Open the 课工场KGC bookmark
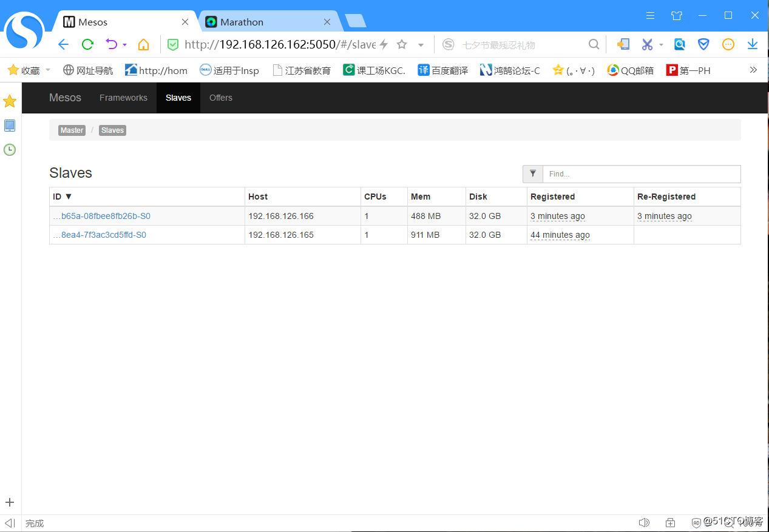Viewport: 769px width, 532px height. (374, 70)
